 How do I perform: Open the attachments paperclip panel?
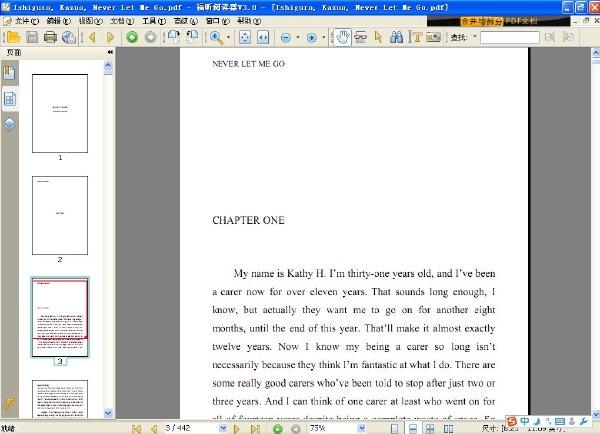9,403
